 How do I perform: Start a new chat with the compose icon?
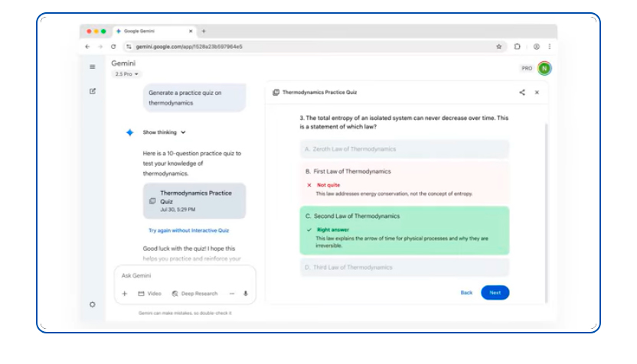click(93, 91)
